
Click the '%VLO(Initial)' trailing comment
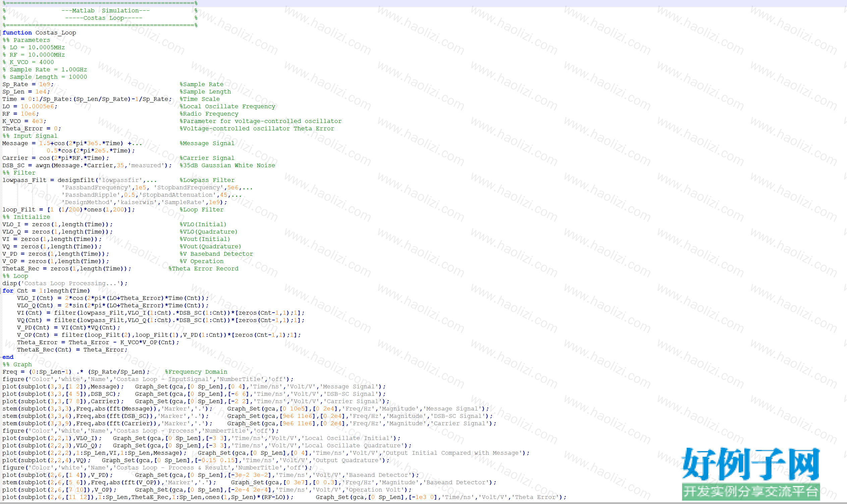203,225
